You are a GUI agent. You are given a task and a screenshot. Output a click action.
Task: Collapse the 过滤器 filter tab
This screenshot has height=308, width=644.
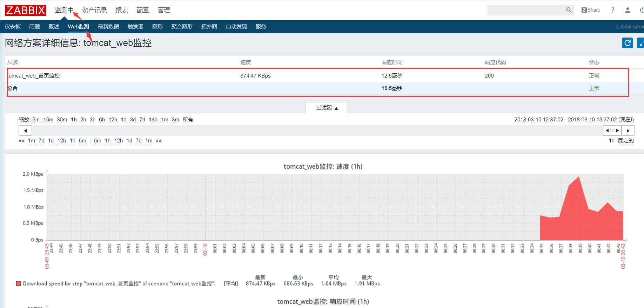tap(327, 108)
